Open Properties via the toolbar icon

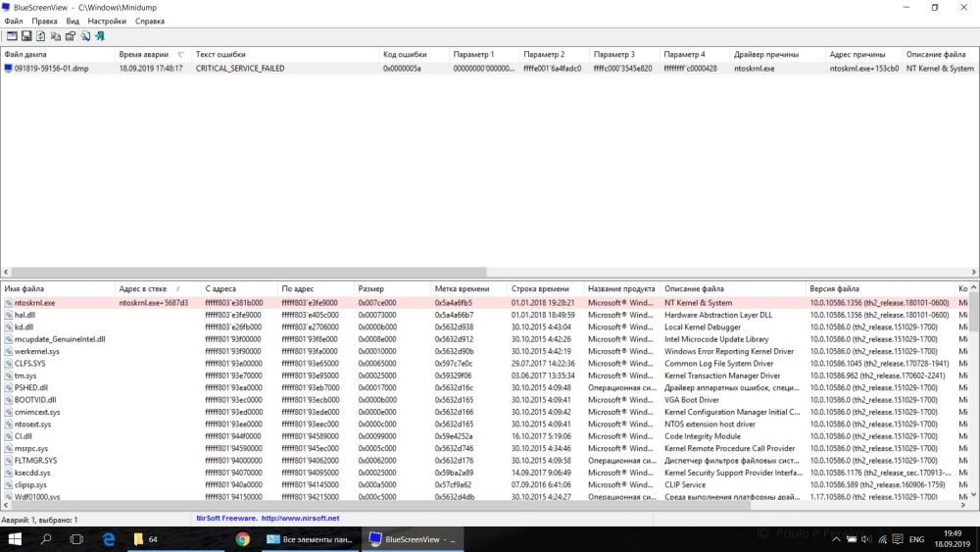70,36
